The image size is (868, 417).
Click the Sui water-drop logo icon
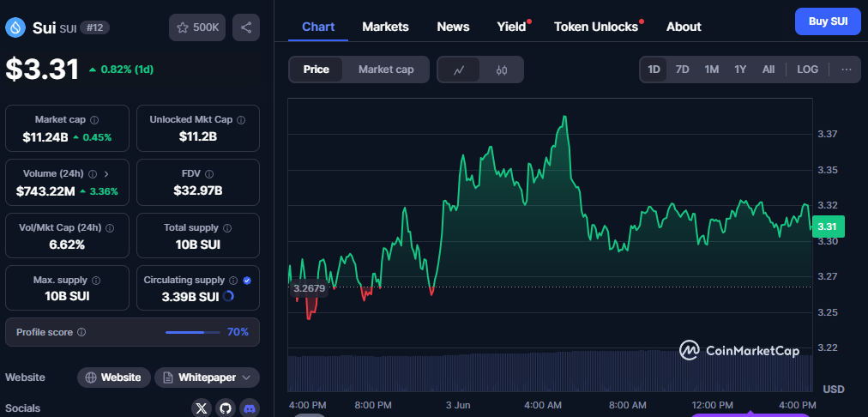click(15, 27)
